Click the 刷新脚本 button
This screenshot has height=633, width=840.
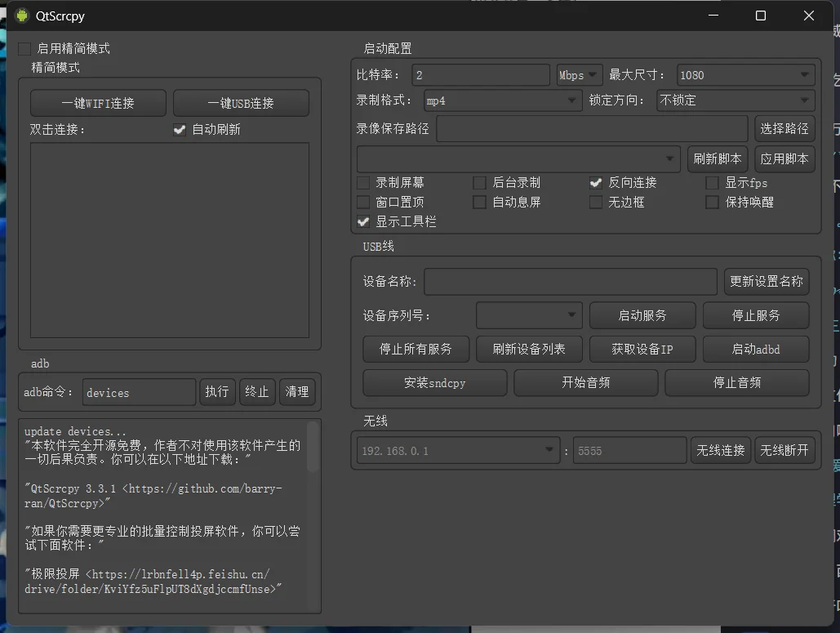[718, 158]
